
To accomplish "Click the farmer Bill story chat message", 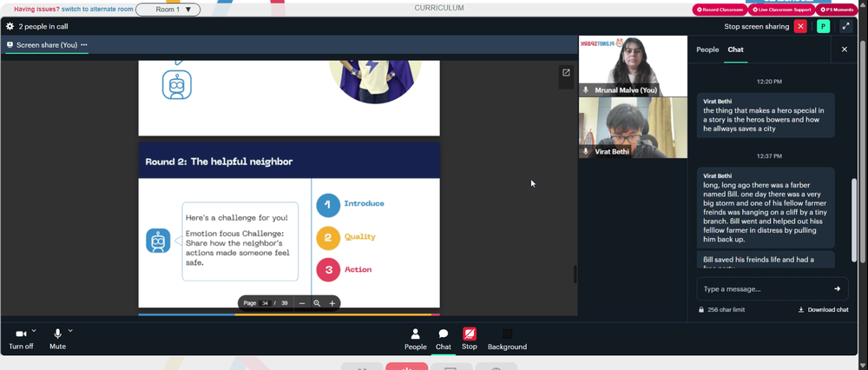I will coord(766,208).
